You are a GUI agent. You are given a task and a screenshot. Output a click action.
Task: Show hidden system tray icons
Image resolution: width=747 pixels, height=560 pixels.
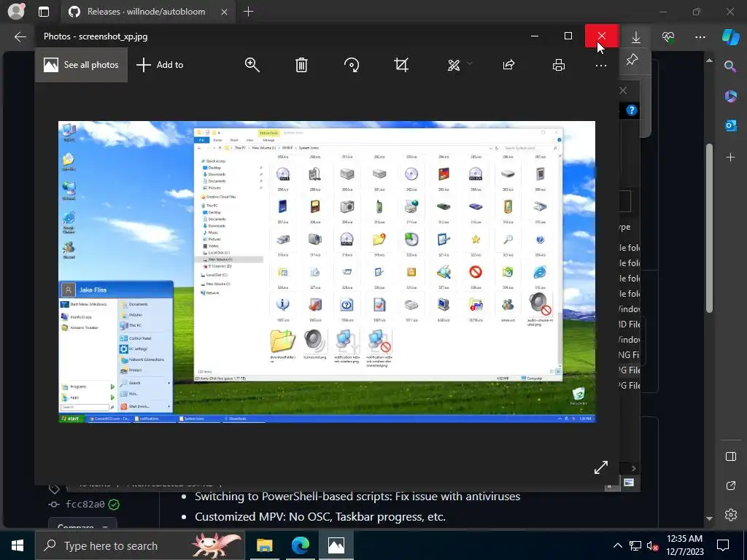tap(617, 545)
